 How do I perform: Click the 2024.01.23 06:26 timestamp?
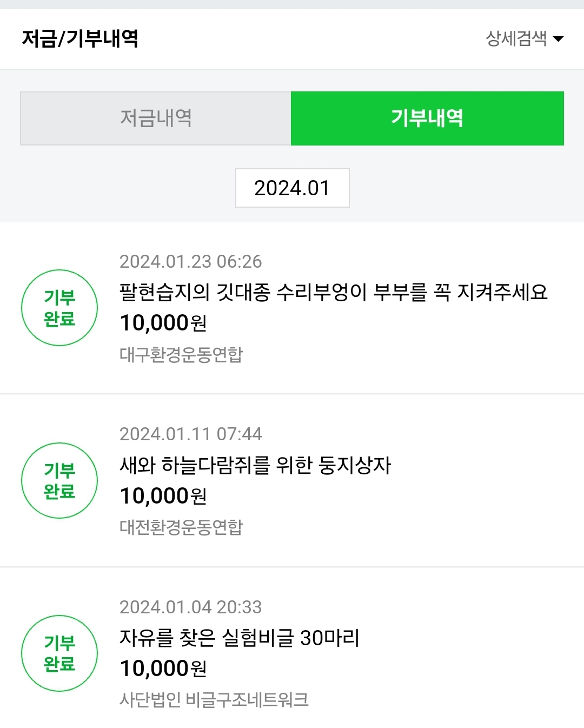coord(190,262)
